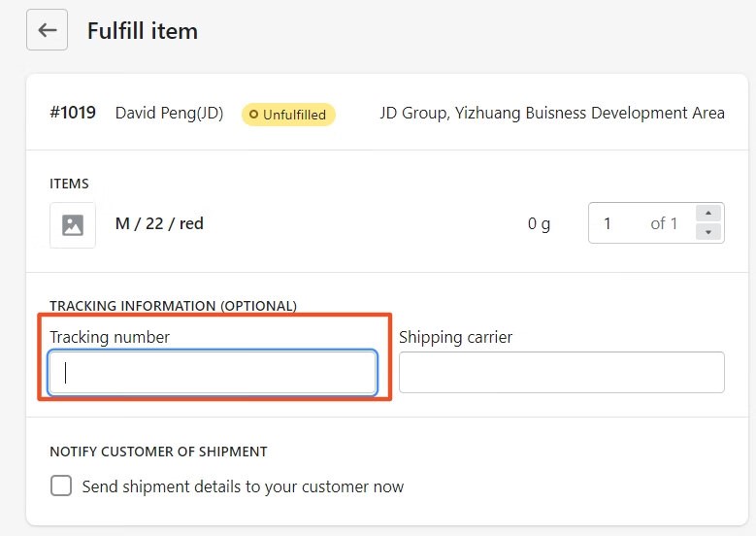
Task: Tick the send shipment details checkbox
Action: coord(61,486)
